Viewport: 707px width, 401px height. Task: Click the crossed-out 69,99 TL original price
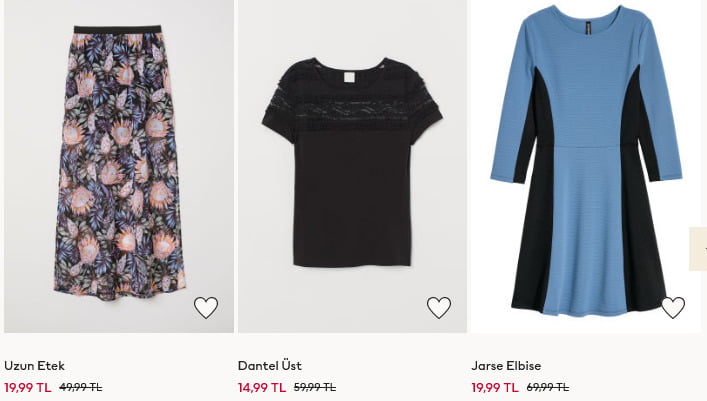[548, 387]
